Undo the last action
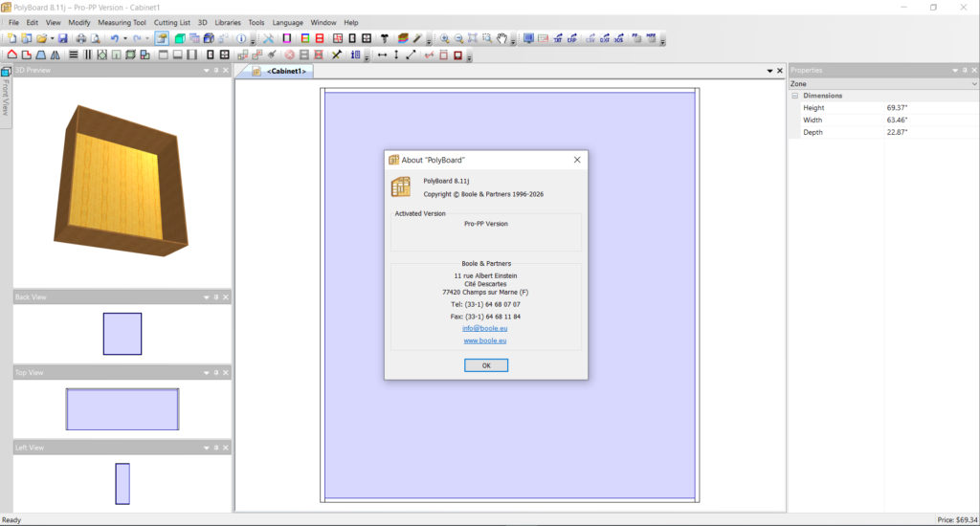This screenshot has height=526, width=980. pyautogui.click(x=115, y=38)
